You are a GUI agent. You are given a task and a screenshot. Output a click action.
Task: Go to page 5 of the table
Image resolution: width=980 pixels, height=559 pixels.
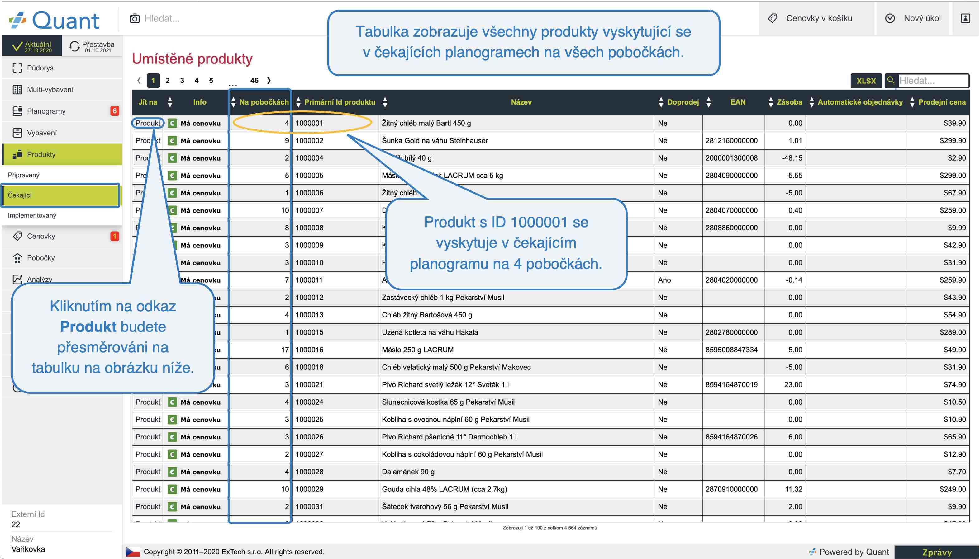click(211, 80)
